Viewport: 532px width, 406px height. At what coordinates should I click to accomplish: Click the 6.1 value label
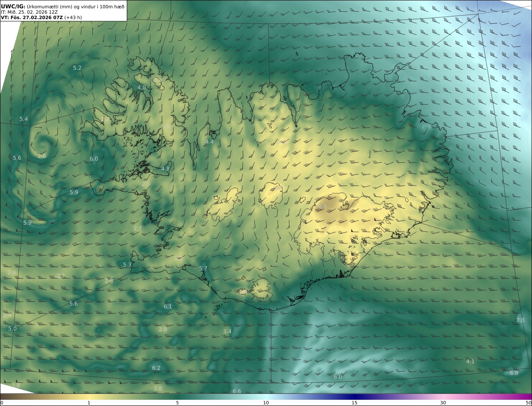click(x=168, y=307)
